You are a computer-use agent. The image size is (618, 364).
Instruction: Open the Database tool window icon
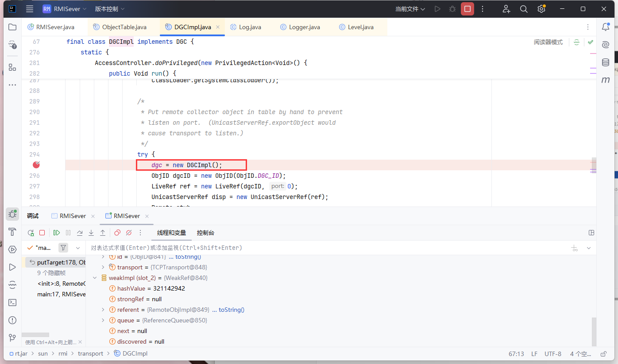606,62
